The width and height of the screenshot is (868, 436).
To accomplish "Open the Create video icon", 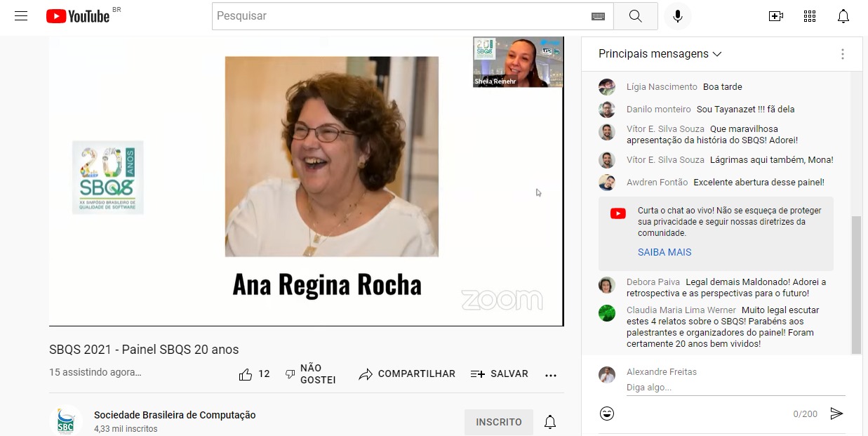I will pyautogui.click(x=776, y=16).
